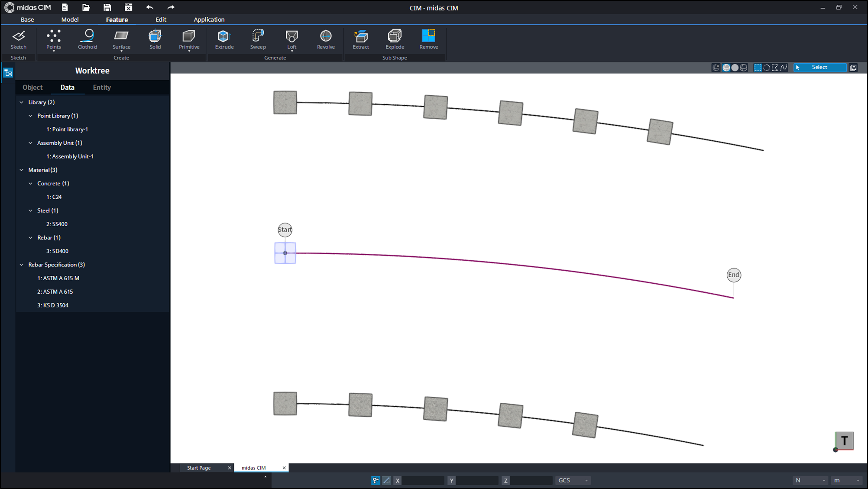Collapse the Point Library (1) node
868x489 pixels.
pos(30,116)
